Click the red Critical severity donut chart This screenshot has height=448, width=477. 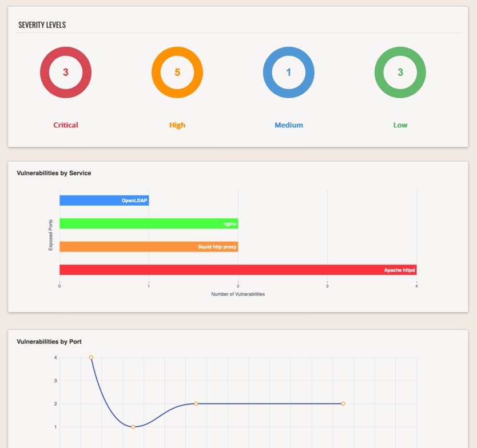(66, 73)
